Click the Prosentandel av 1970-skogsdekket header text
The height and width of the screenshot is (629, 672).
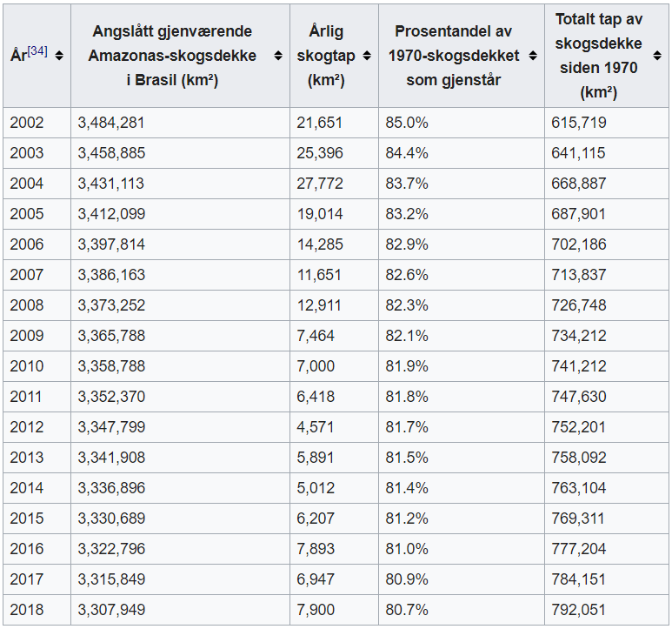pos(453,56)
